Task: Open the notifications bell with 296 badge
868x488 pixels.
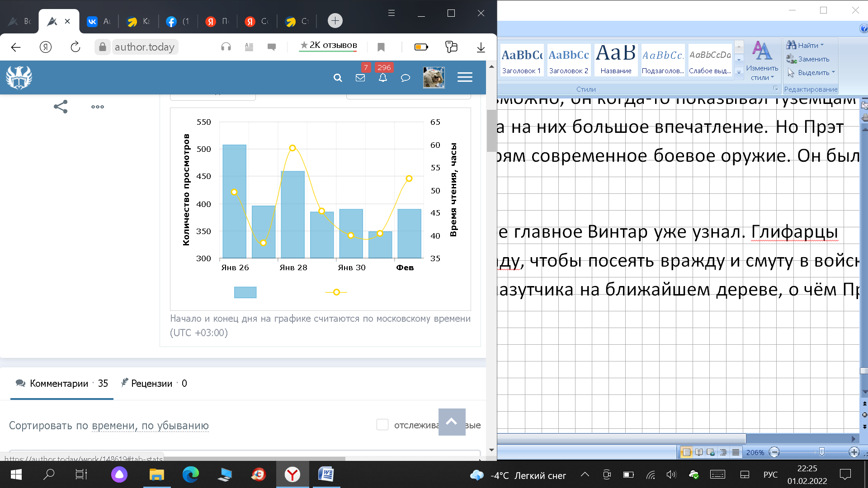Action: point(383,78)
